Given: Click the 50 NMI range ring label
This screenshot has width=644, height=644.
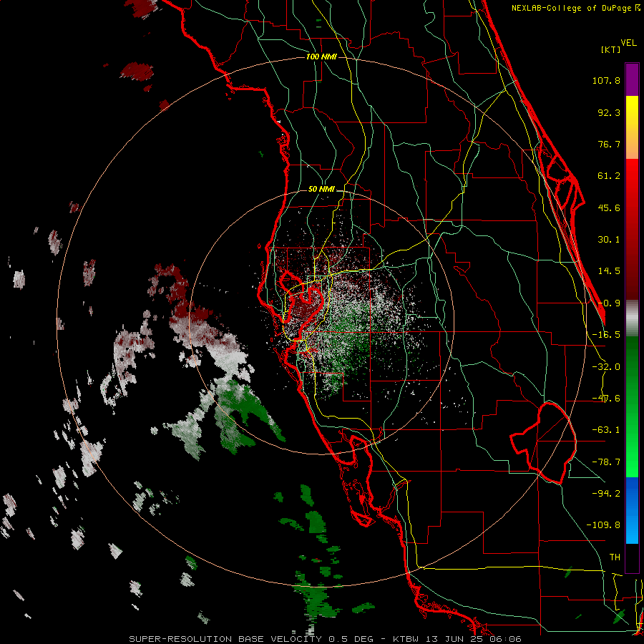Looking at the screenshot, I should click(321, 189).
